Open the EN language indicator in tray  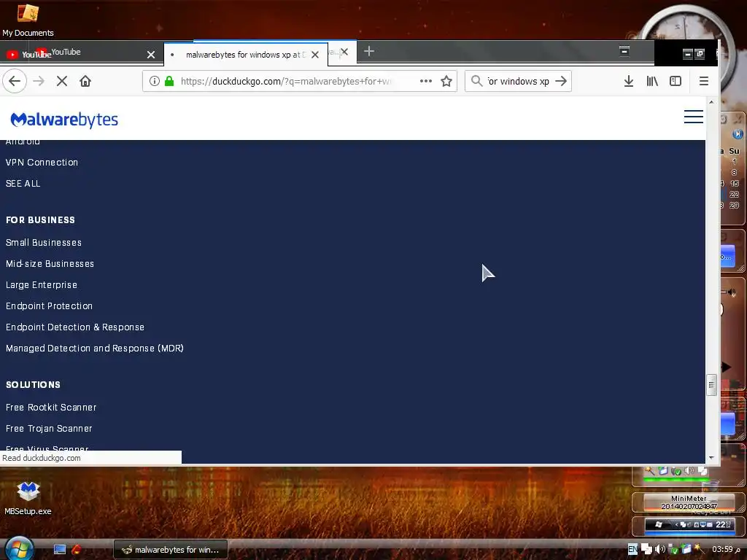(632, 549)
